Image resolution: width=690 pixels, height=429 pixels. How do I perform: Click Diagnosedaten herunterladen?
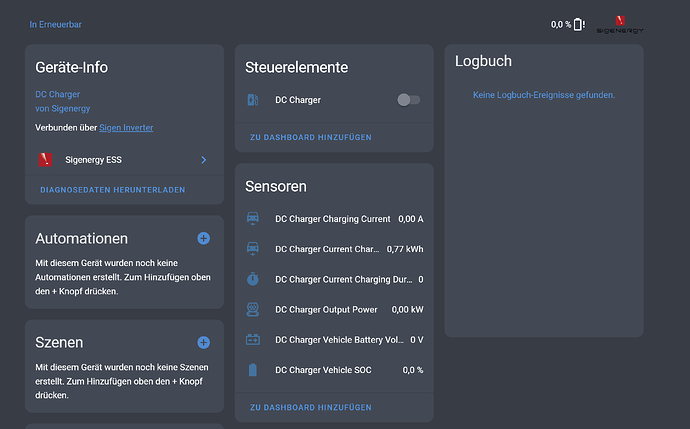pyautogui.click(x=113, y=190)
